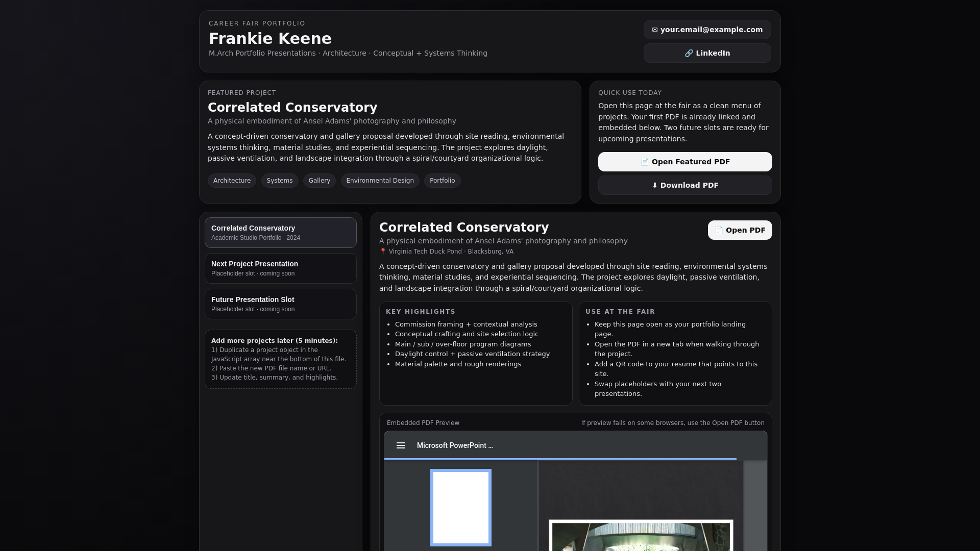The width and height of the screenshot is (980, 551).
Task: Click 'Commission framing + contextual analysis' bullet
Action: [x=466, y=324]
